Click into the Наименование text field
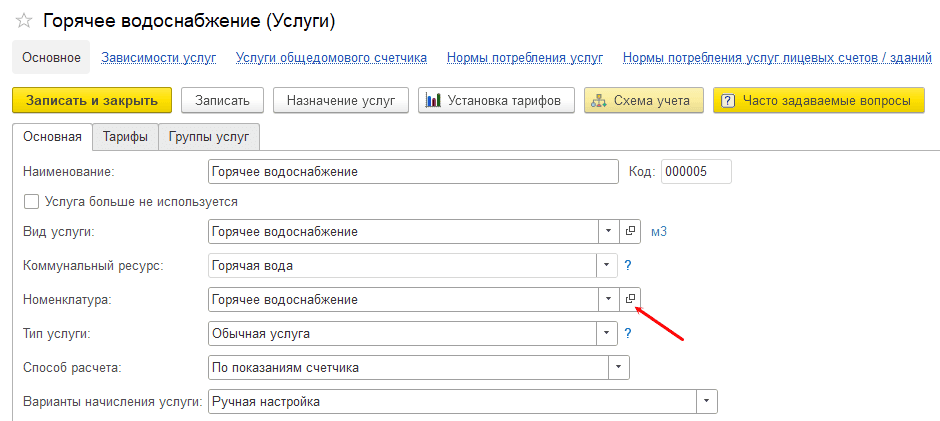940x421 pixels. pyautogui.click(x=412, y=172)
